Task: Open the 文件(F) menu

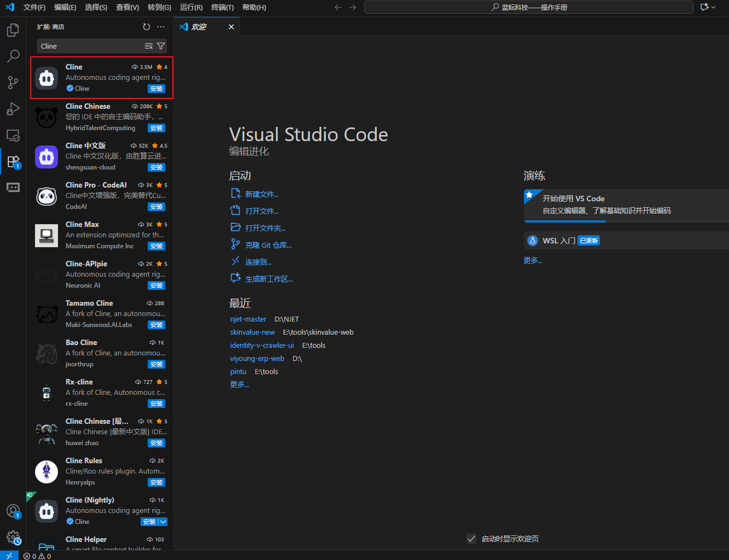Action: pyautogui.click(x=34, y=7)
